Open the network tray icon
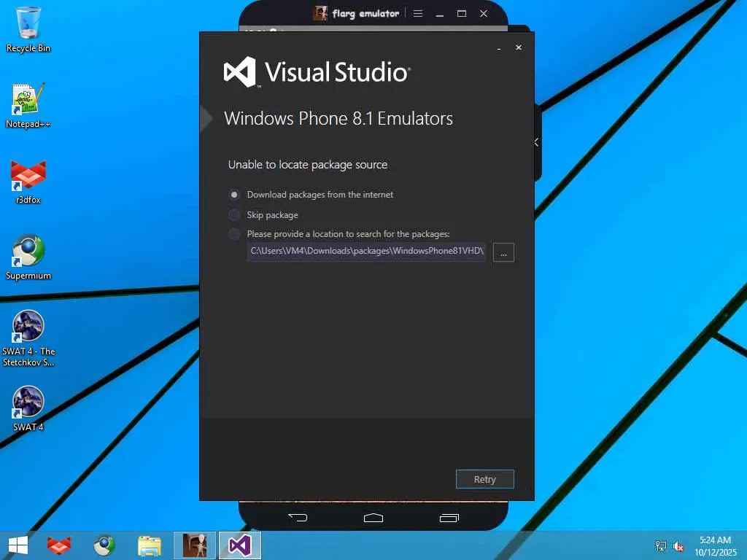 pyautogui.click(x=660, y=546)
